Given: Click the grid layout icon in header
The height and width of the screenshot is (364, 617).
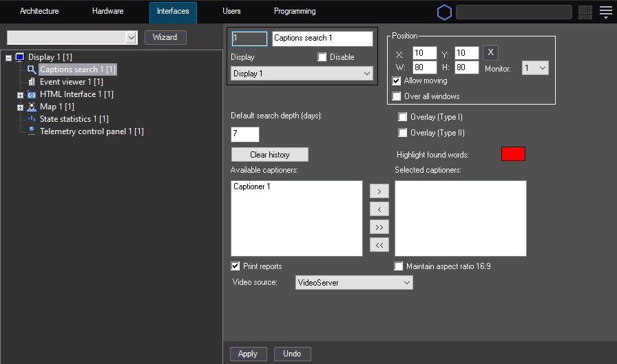Looking at the screenshot, I should (585, 12).
